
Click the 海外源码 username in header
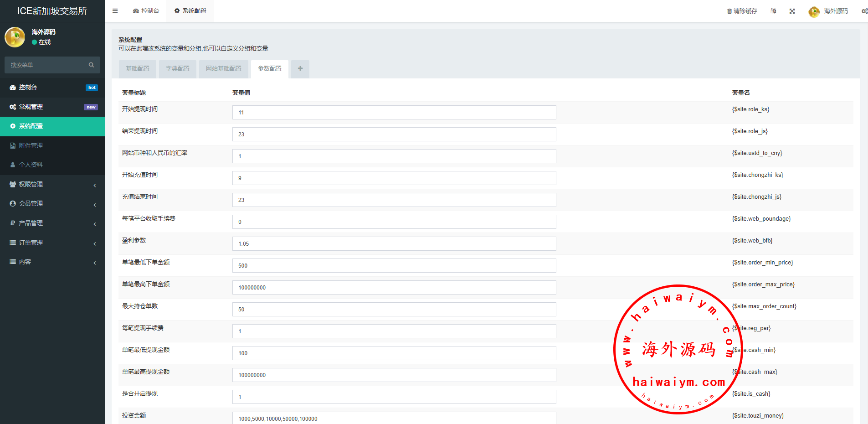pyautogui.click(x=836, y=11)
